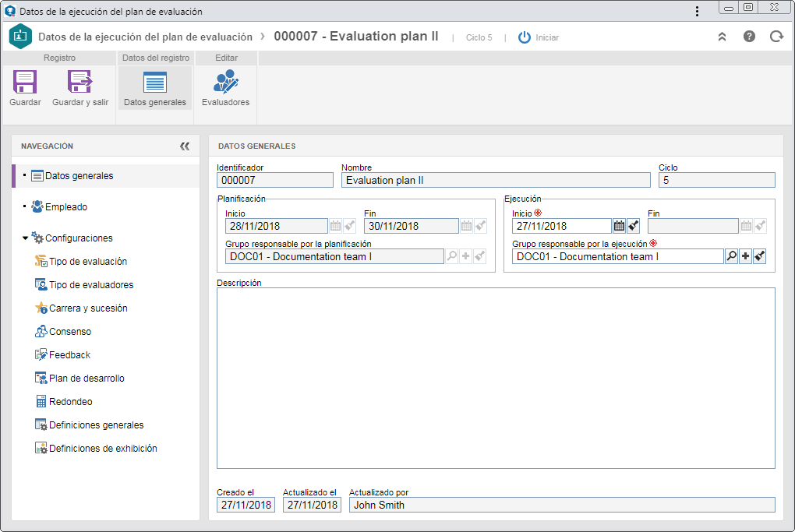Click the Identificador field
The image size is (795, 532).
coord(275,181)
